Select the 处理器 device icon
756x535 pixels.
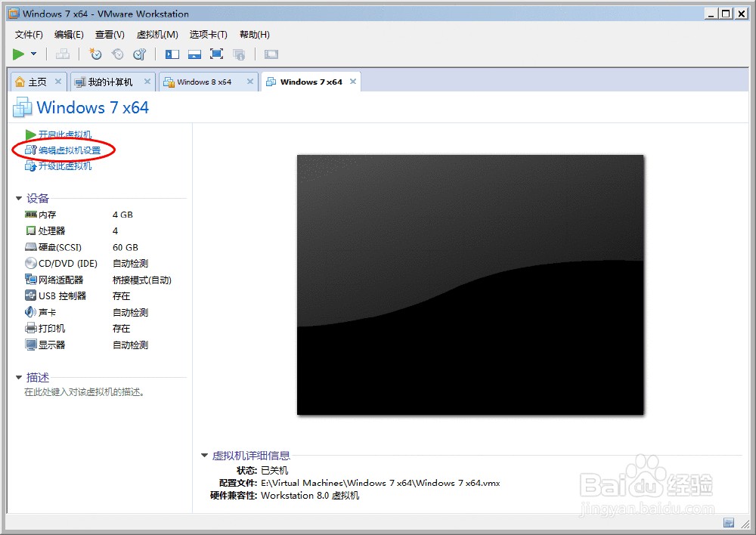[x=31, y=230]
